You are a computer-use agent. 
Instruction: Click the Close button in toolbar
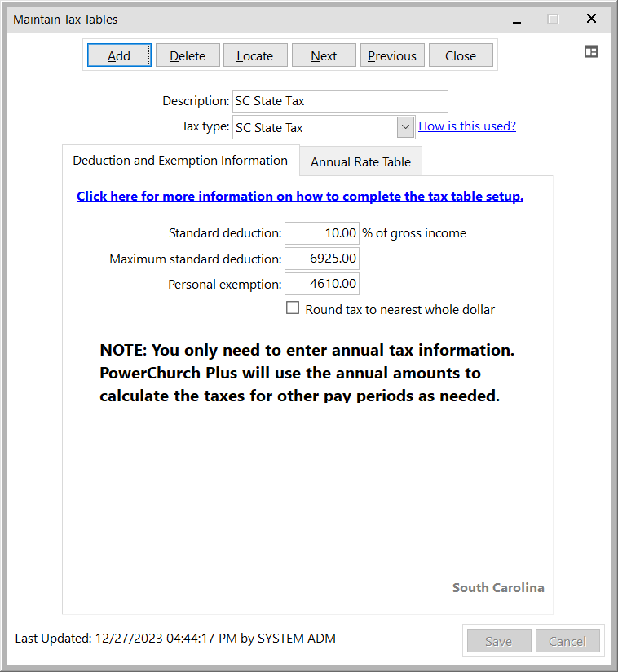tap(461, 55)
